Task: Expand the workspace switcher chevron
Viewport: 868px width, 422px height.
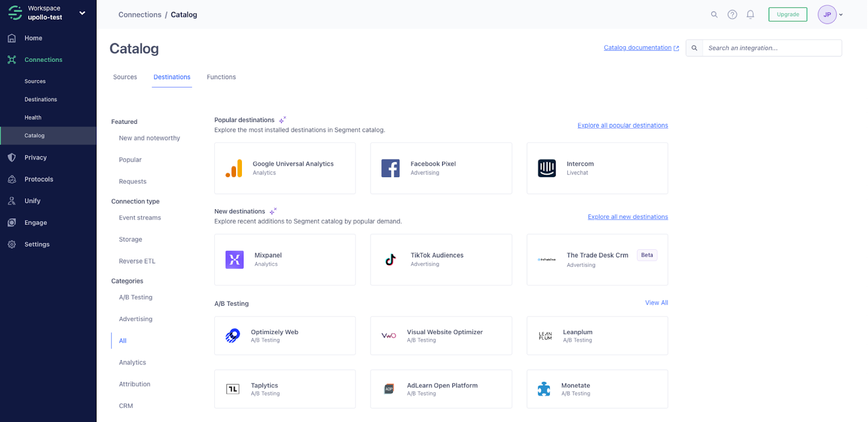Action: pyautogui.click(x=82, y=13)
